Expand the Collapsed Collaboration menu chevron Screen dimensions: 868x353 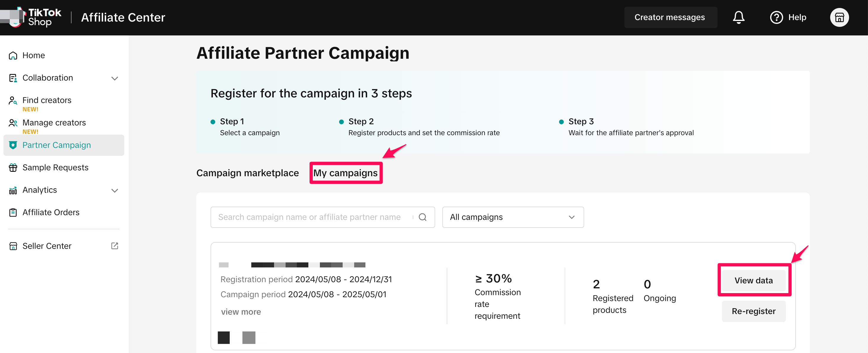pyautogui.click(x=115, y=78)
